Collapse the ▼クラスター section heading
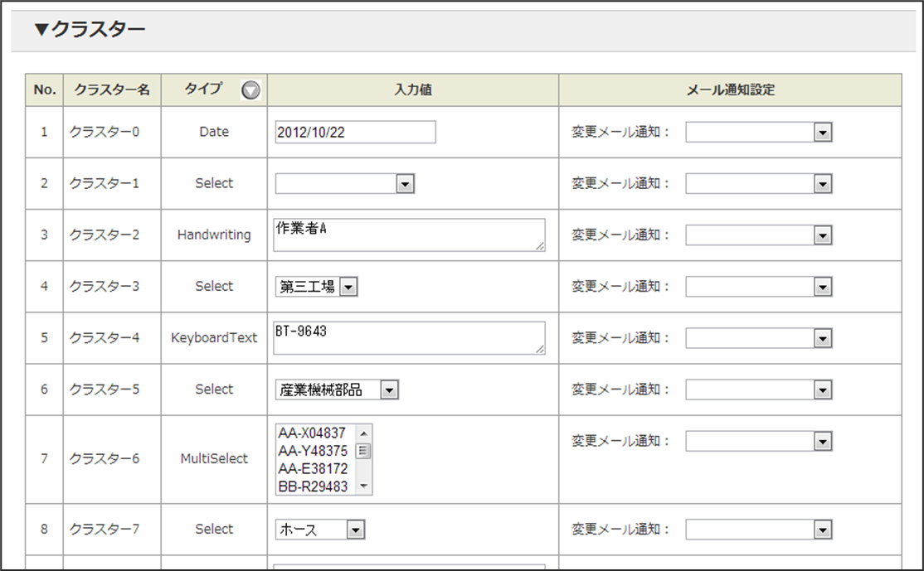 point(90,31)
